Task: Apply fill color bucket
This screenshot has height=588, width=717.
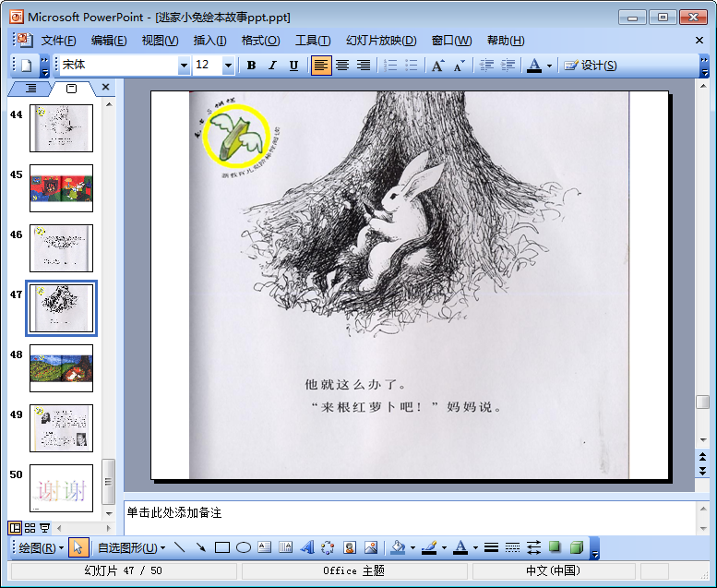Action: 399,547
